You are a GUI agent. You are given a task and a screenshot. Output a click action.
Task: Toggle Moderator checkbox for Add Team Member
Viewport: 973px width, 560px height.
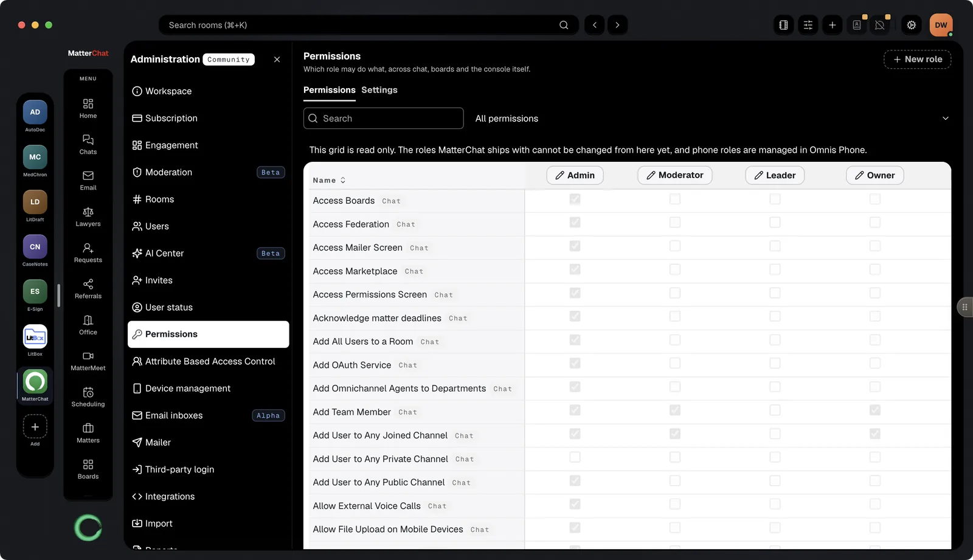pyautogui.click(x=675, y=410)
